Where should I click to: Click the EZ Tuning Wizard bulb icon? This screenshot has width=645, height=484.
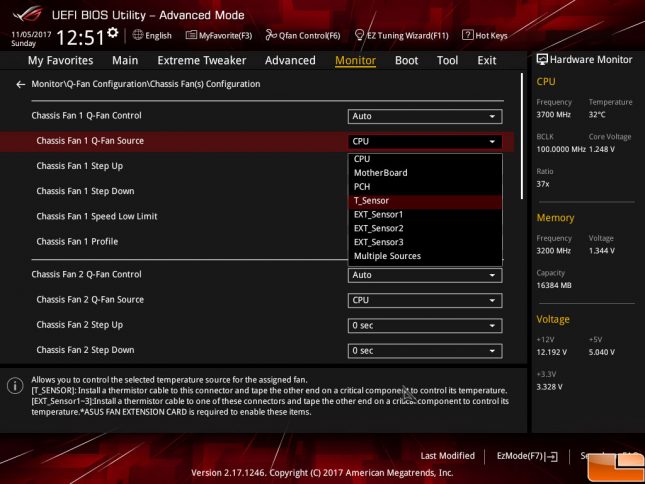(x=359, y=35)
